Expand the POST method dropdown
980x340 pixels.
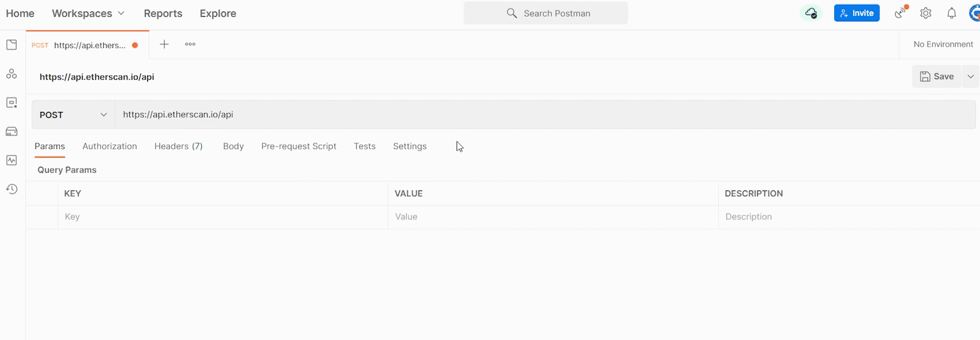(x=73, y=115)
